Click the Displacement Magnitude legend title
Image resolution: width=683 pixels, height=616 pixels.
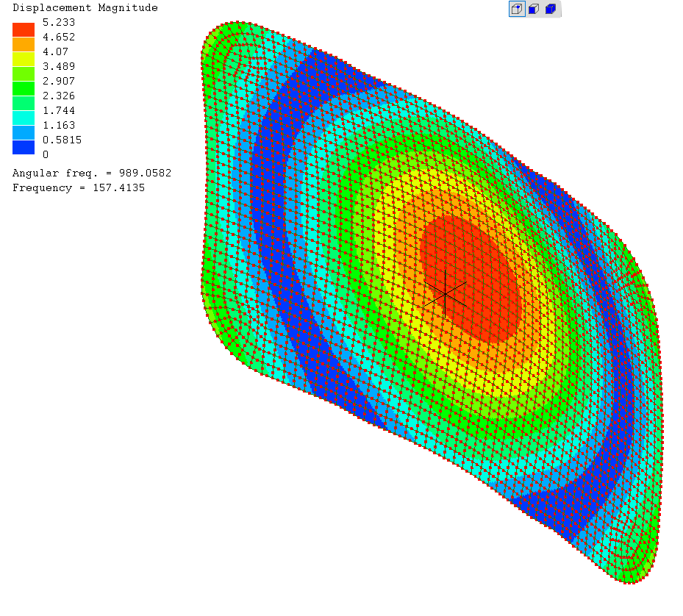(85, 8)
